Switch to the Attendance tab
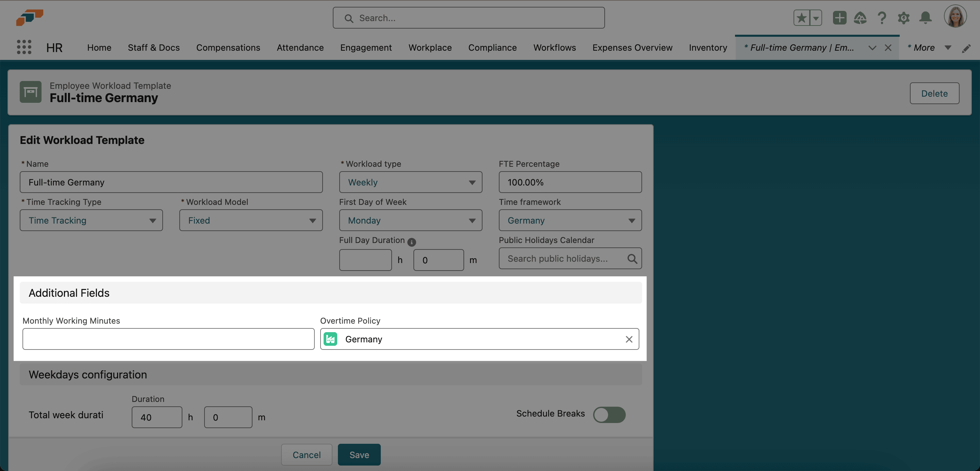980x471 pixels. pos(300,48)
